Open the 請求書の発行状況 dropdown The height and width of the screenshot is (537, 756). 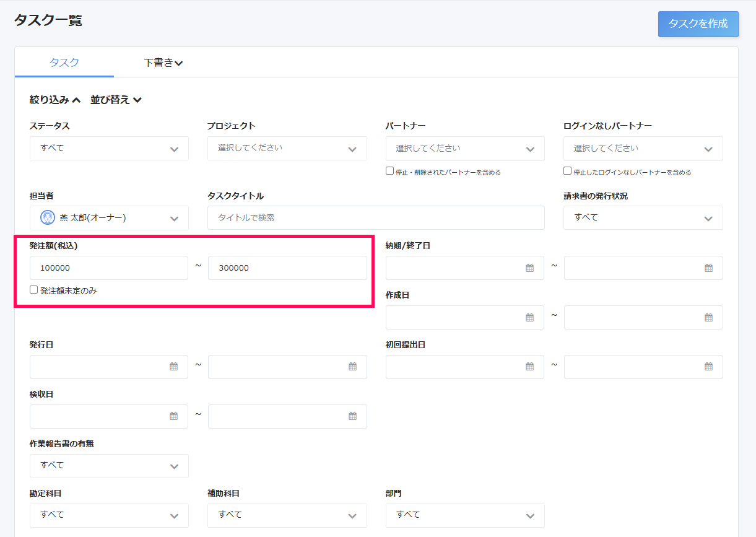click(x=643, y=218)
